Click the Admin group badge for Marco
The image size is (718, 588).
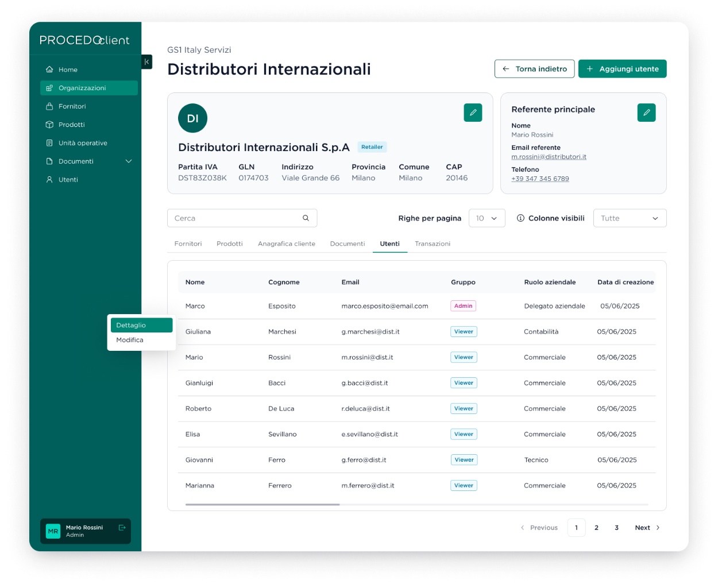pos(464,306)
